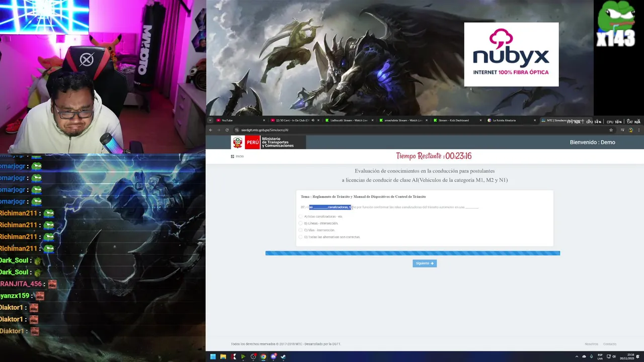This screenshot has height=362, width=644.
Task: Click the microphone icon in system tray
Action: [x=591, y=356]
